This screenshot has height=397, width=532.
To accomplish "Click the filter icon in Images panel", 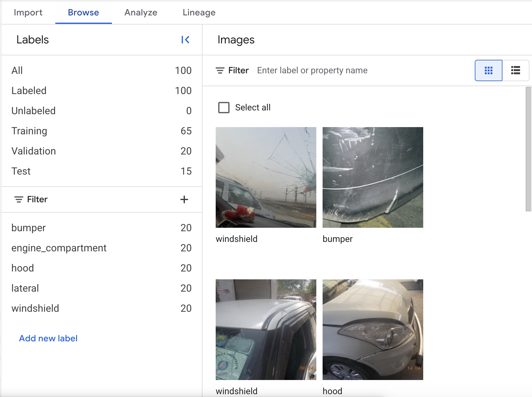I will 220,70.
